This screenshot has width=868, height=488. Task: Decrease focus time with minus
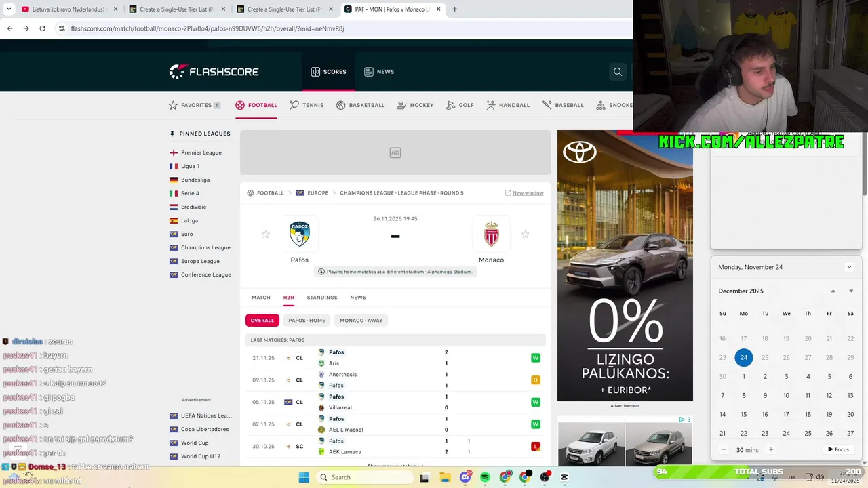[x=724, y=449]
